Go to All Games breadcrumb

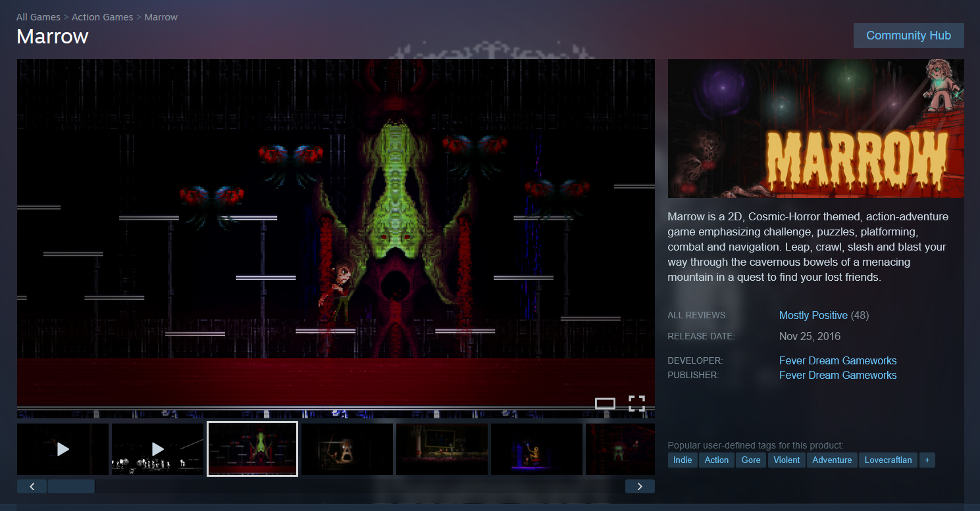[38, 17]
